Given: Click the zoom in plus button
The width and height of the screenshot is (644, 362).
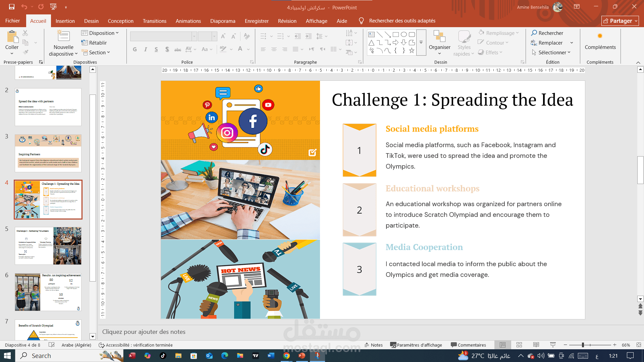Looking at the screenshot, I should pos(614,345).
